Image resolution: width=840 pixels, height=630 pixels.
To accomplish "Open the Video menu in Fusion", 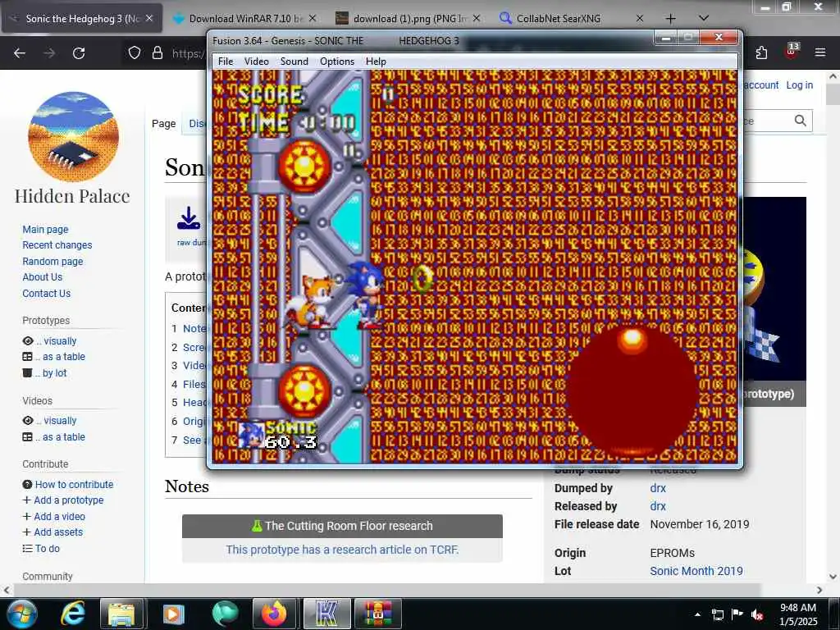I will click(257, 61).
